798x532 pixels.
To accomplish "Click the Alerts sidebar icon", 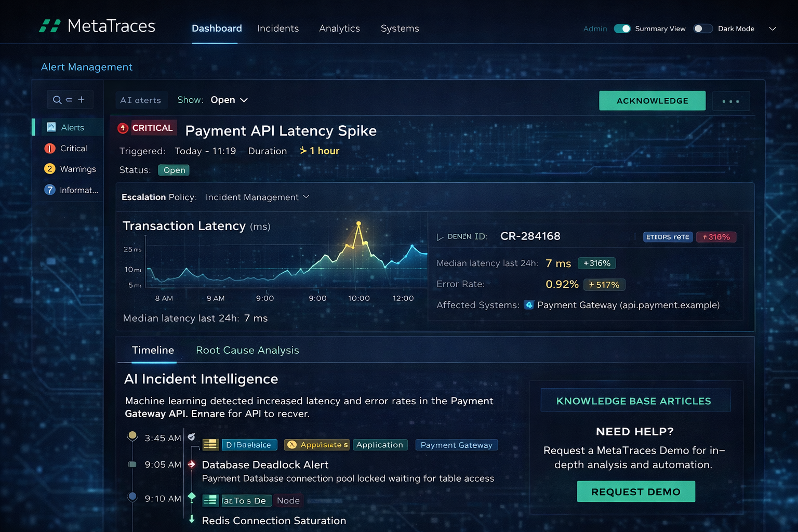I will pos(51,127).
